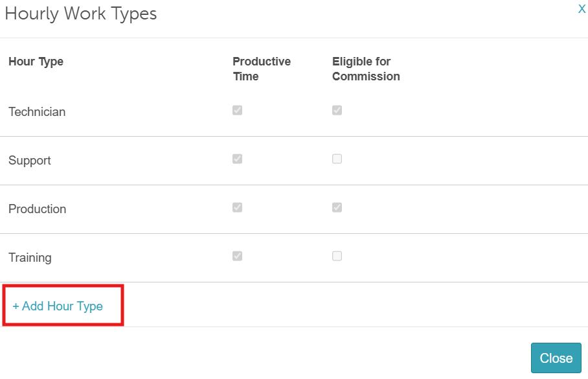Close the dialog via the X icon
The height and width of the screenshot is (379, 588).
pyautogui.click(x=582, y=9)
